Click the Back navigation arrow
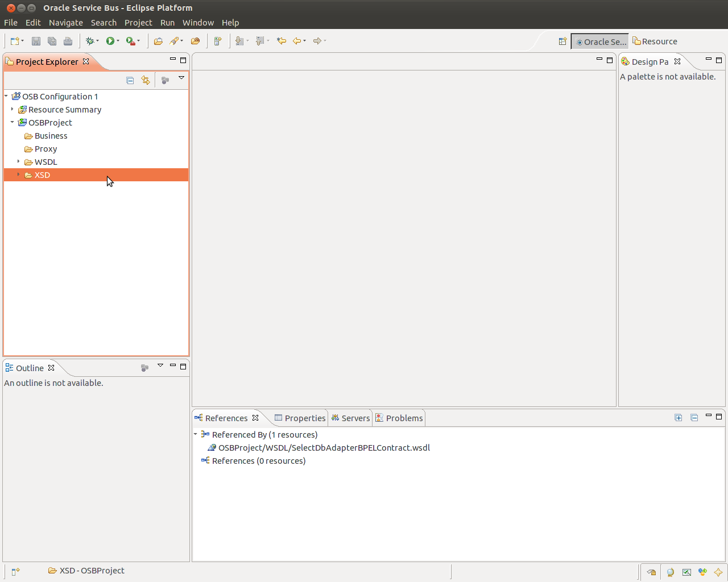 pyautogui.click(x=296, y=41)
